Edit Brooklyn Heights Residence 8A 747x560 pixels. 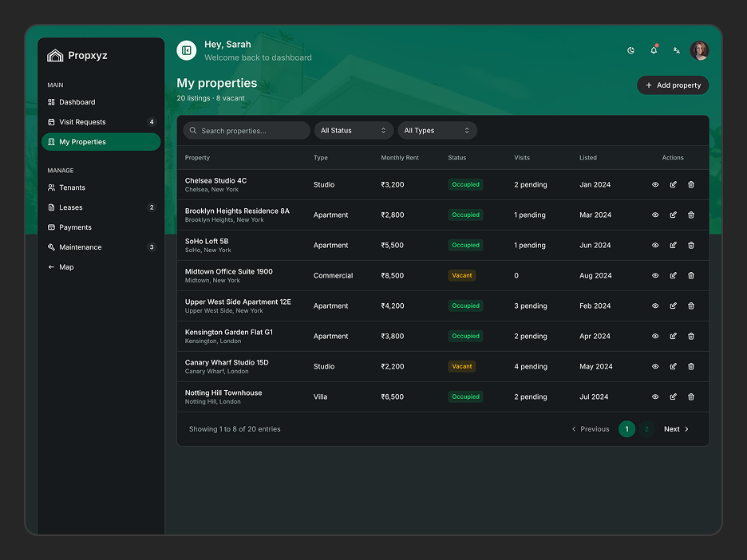tap(673, 215)
